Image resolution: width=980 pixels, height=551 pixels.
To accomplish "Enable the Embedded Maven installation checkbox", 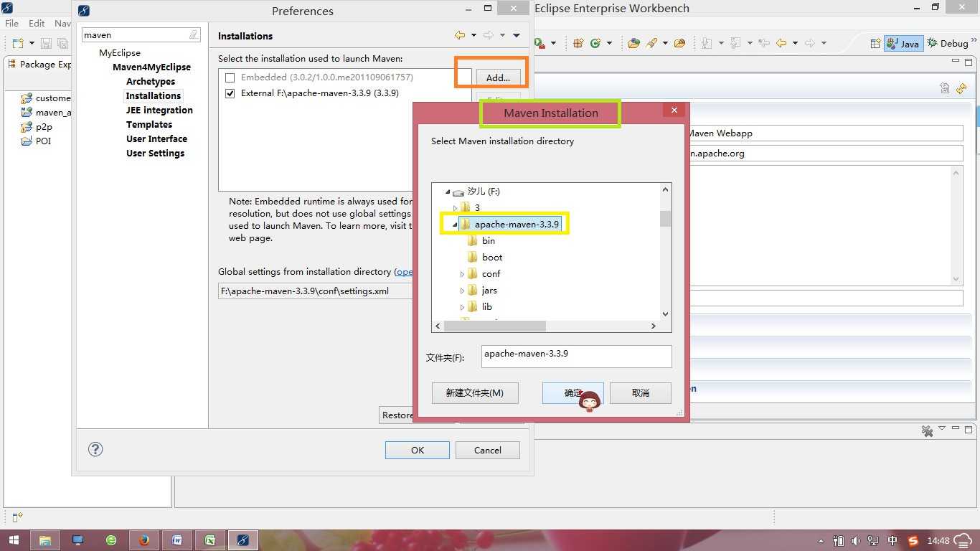I will tap(230, 77).
